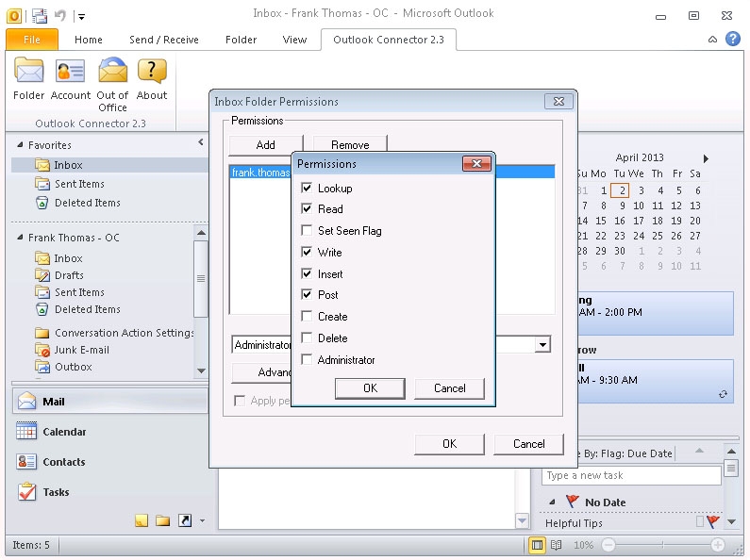Collapse the Favorites group
The width and height of the screenshot is (750, 560).
coord(20,144)
